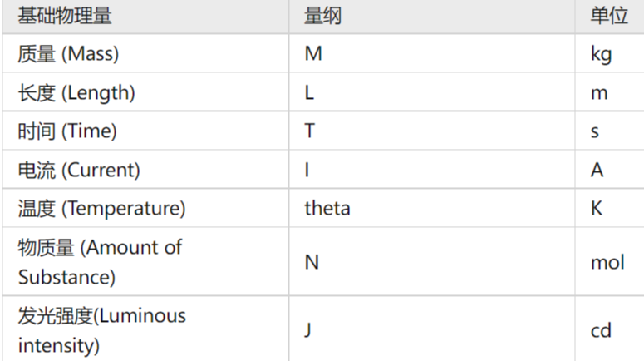This screenshot has height=361, width=644.
Task: Select unit K in the Temperature row
Action: point(597,208)
